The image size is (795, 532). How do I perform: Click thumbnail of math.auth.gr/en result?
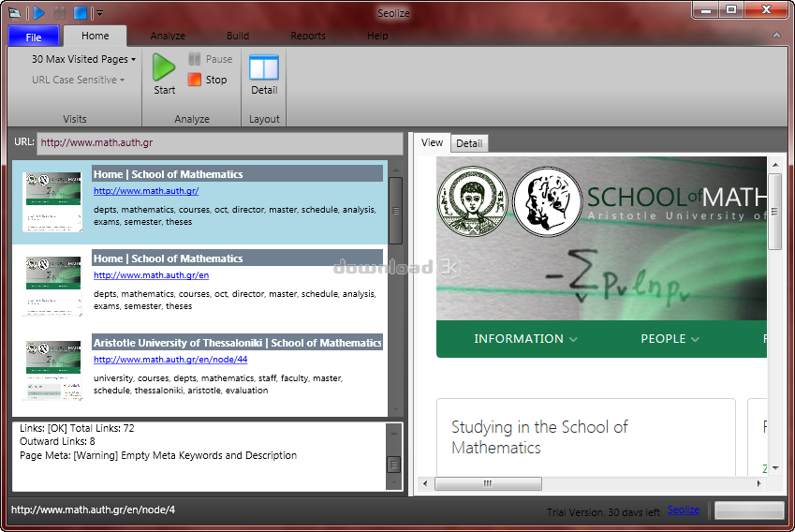[52, 286]
